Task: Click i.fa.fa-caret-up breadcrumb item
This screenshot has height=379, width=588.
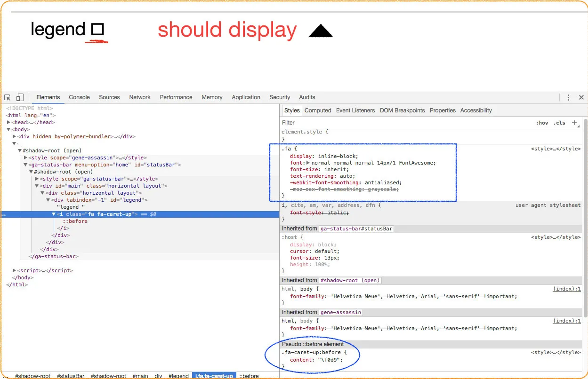Action: 214,376
